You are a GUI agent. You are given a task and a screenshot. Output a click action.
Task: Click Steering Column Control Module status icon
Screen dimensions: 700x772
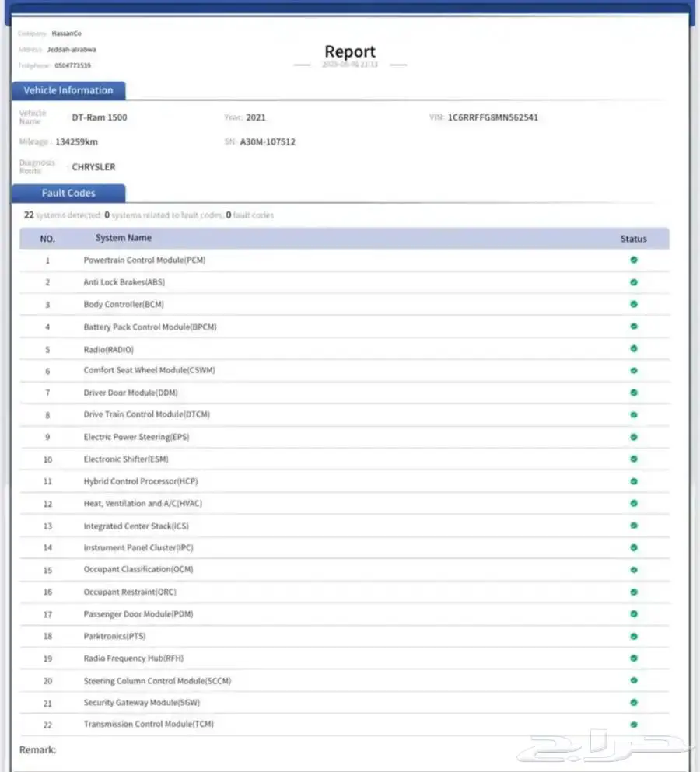pos(633,680)
